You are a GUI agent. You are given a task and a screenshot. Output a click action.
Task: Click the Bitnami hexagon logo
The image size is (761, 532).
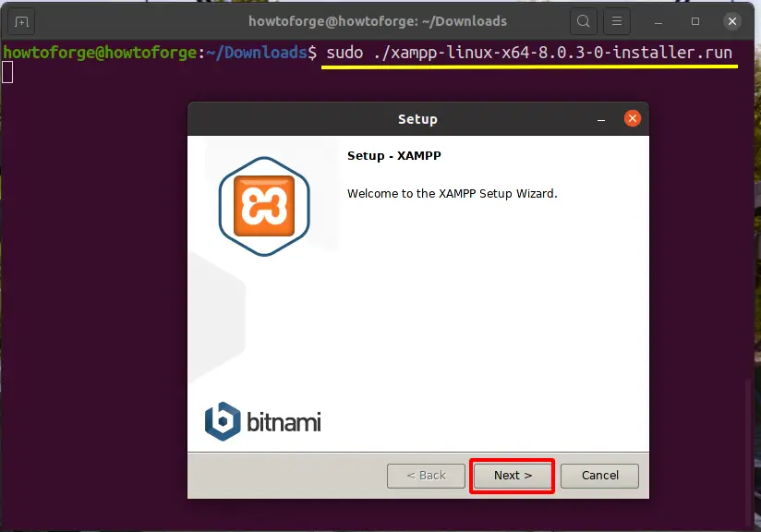(x=222, y=422)
